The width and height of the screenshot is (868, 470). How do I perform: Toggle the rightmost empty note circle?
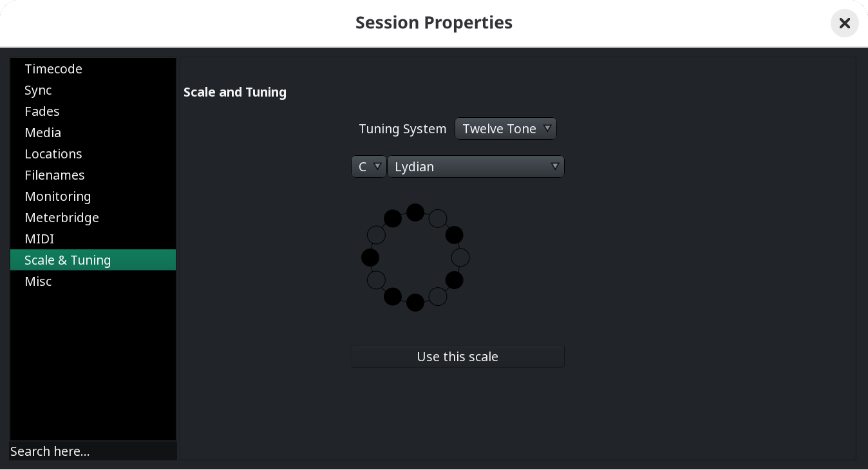pos(460,258)
